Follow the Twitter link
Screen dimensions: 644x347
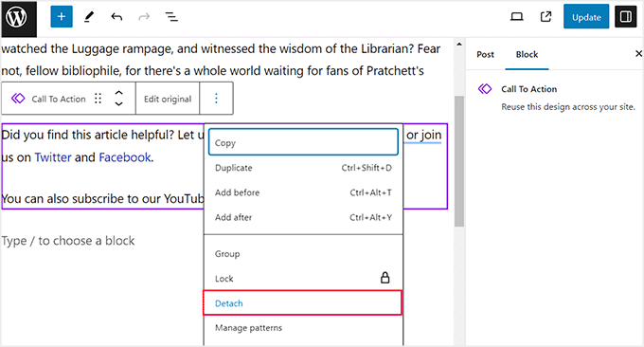(x=53, y=157)
